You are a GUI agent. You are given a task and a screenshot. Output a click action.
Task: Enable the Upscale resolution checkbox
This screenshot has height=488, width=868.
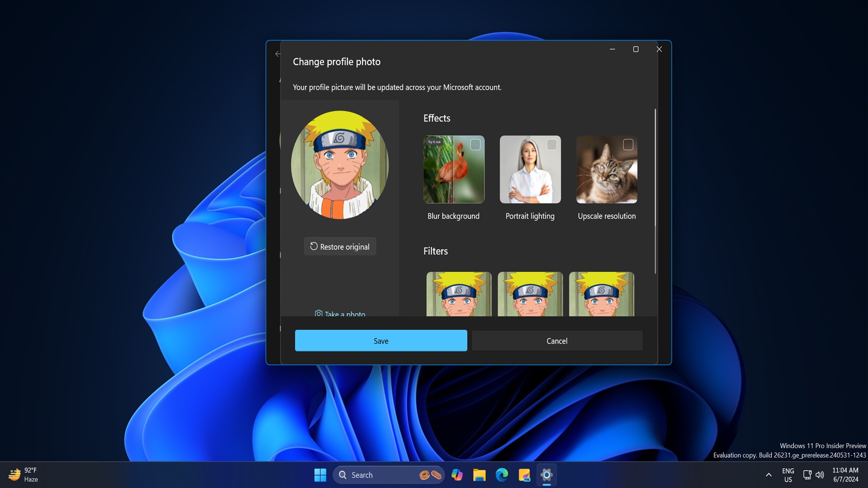click(x=628, y=145)
